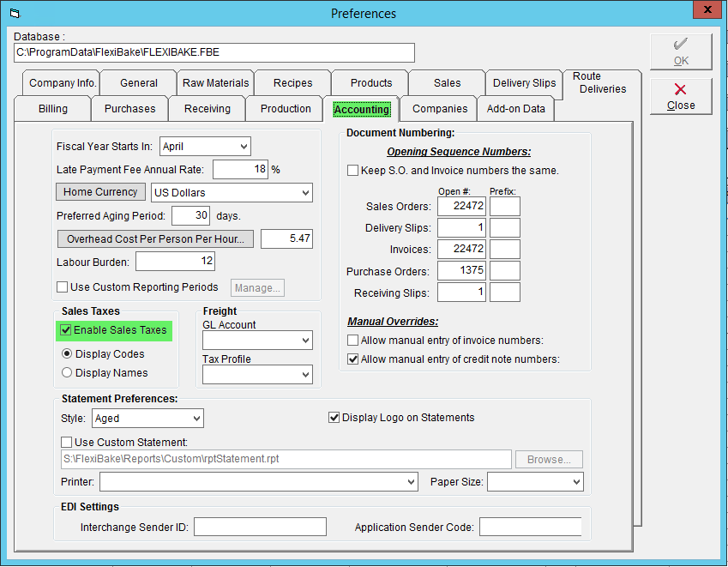Click the Invoices Prefix field
This screenshot has height=567, width=728.
pyautogui.click(x=505, y=249)
